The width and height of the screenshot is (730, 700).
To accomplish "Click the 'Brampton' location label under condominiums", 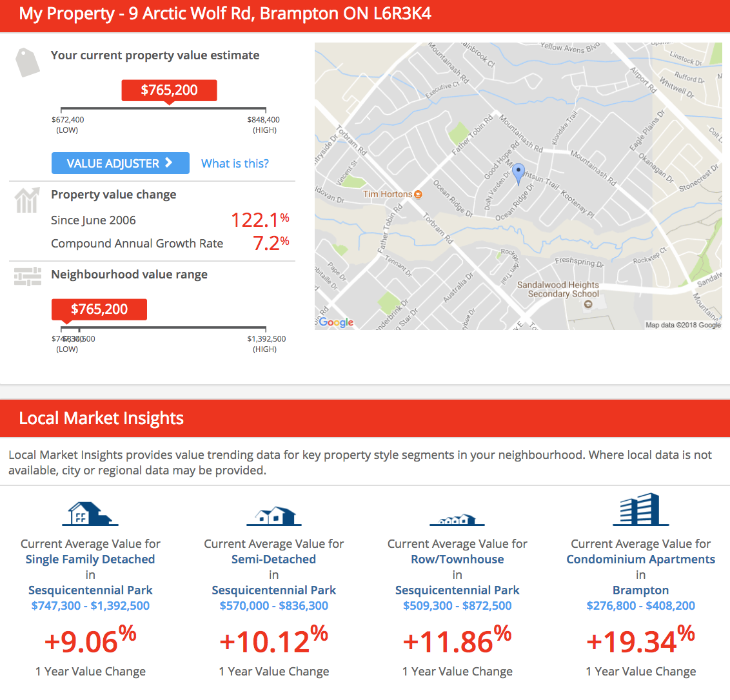I will pyautogui.click(x=640, y=590).
